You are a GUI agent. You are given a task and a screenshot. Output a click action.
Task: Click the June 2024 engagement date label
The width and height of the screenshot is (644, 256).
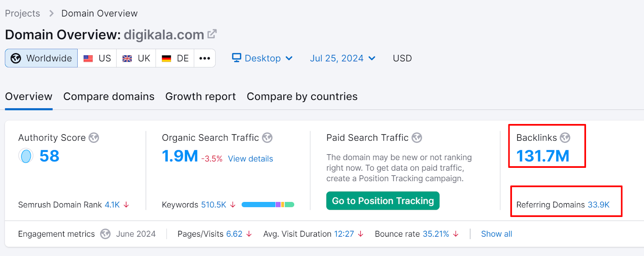pos(136,234)
